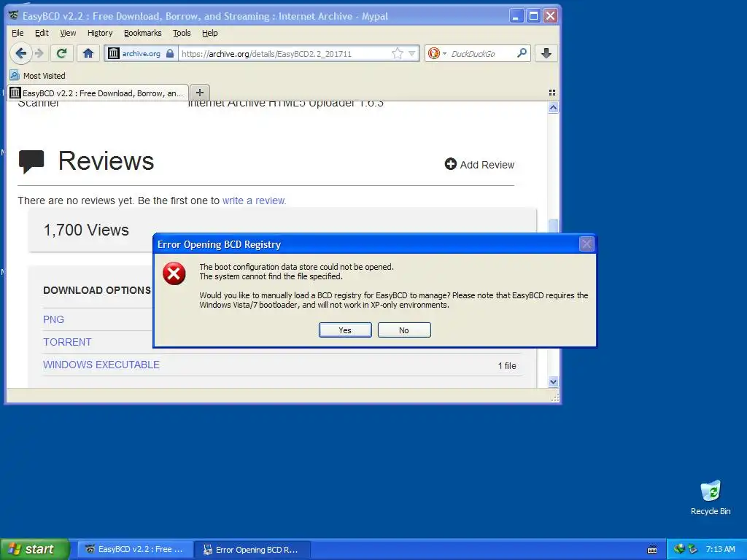Click the archive.org site identity icon
The height and width of the screenshot is (560, 747).
click(113, 53)
